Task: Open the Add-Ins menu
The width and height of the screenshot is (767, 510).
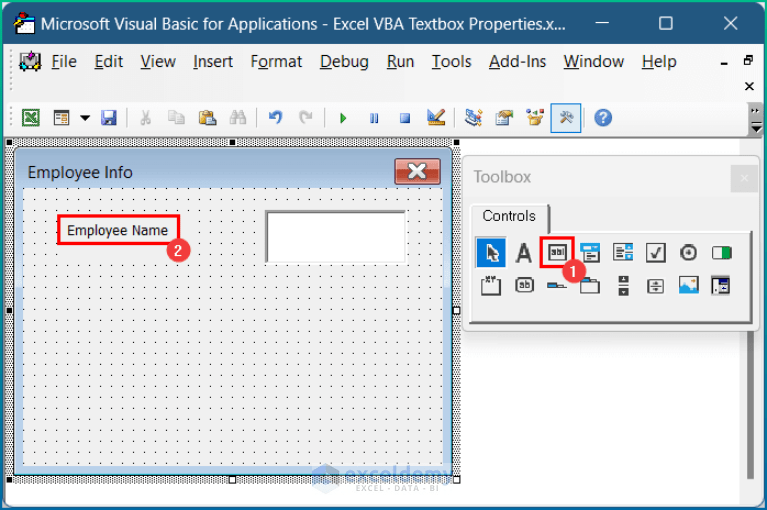Action: coord(518,62)
